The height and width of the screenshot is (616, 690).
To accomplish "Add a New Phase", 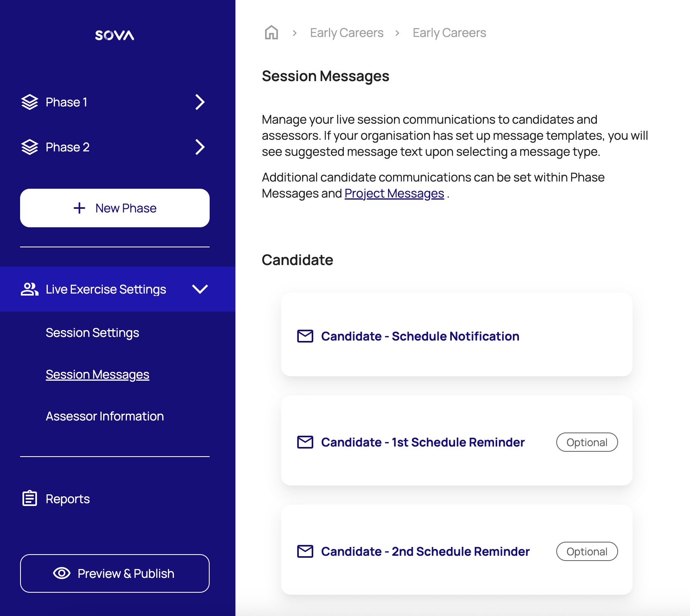I will [115, 208].
